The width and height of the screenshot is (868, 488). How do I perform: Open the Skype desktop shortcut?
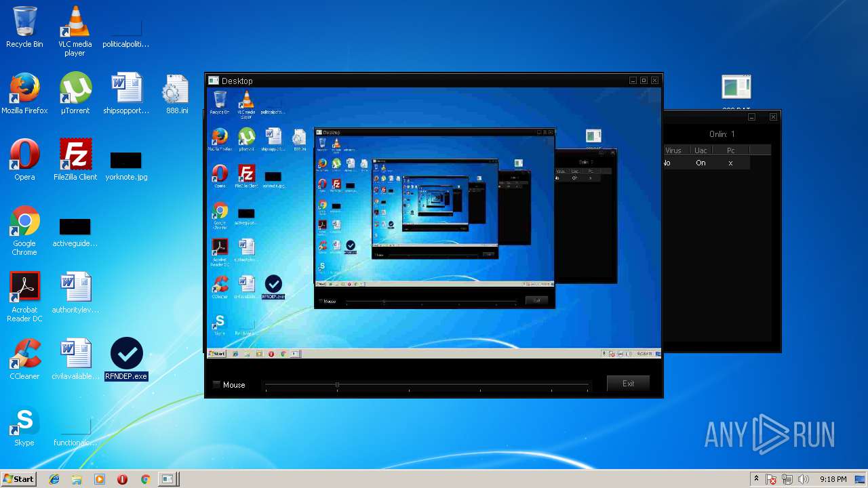click(24, 426)
